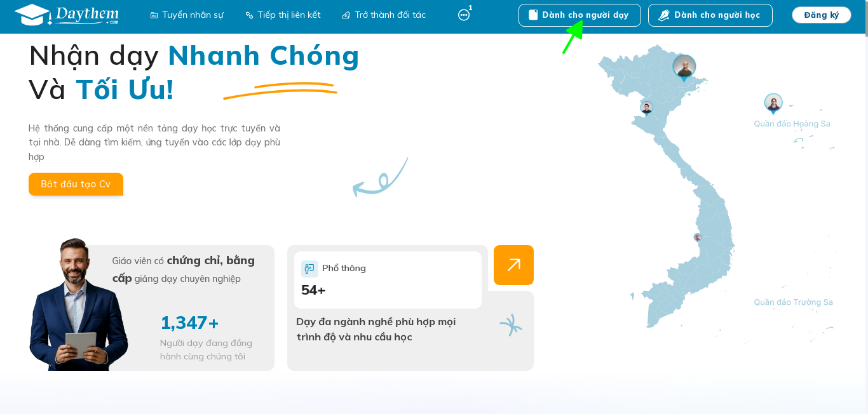Open the Tuyển nhân sự menu item

pos(187,15)
